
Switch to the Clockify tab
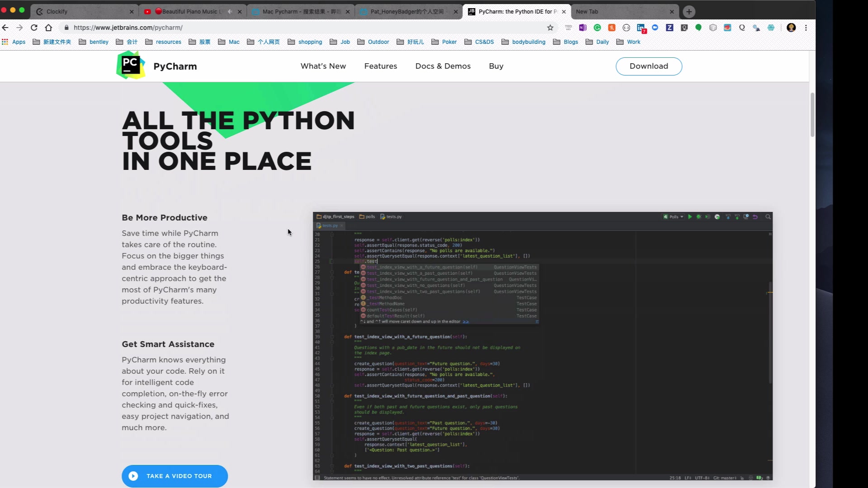[84, 12]
